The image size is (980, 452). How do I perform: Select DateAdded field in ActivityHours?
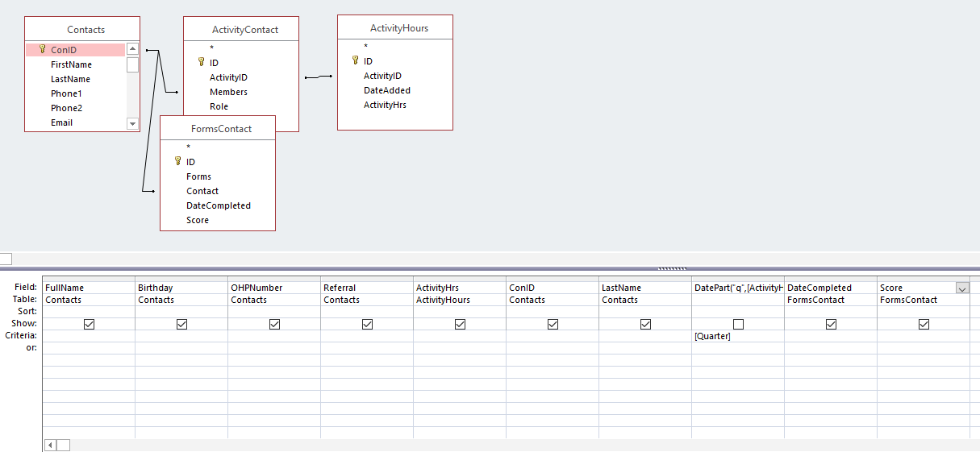[x=387, y=90]
